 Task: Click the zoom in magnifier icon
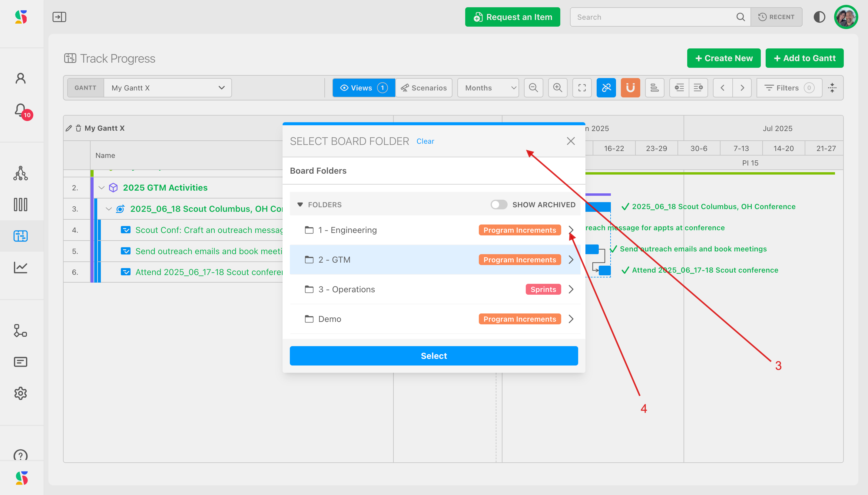click(x=557, y=88)
